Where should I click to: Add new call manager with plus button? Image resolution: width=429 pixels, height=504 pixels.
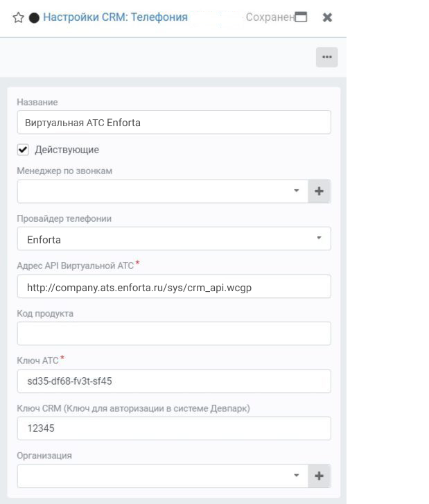[319, 191]
